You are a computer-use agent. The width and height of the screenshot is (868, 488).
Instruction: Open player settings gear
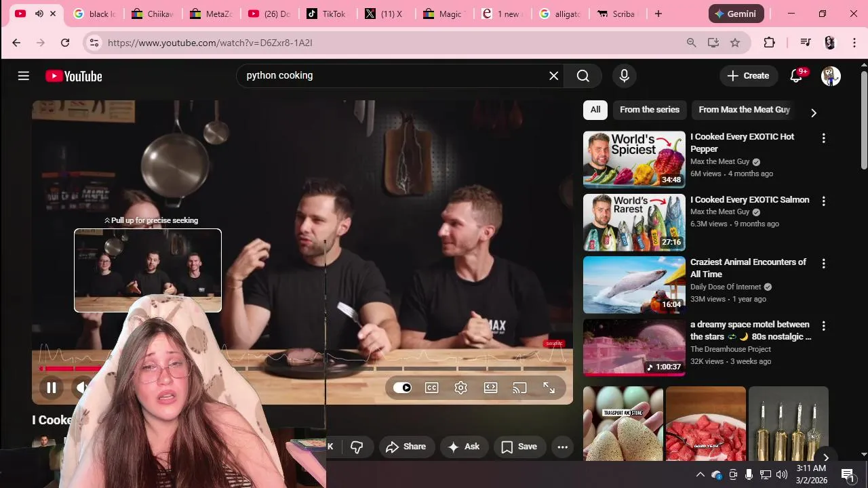click(x=461, y=388)
